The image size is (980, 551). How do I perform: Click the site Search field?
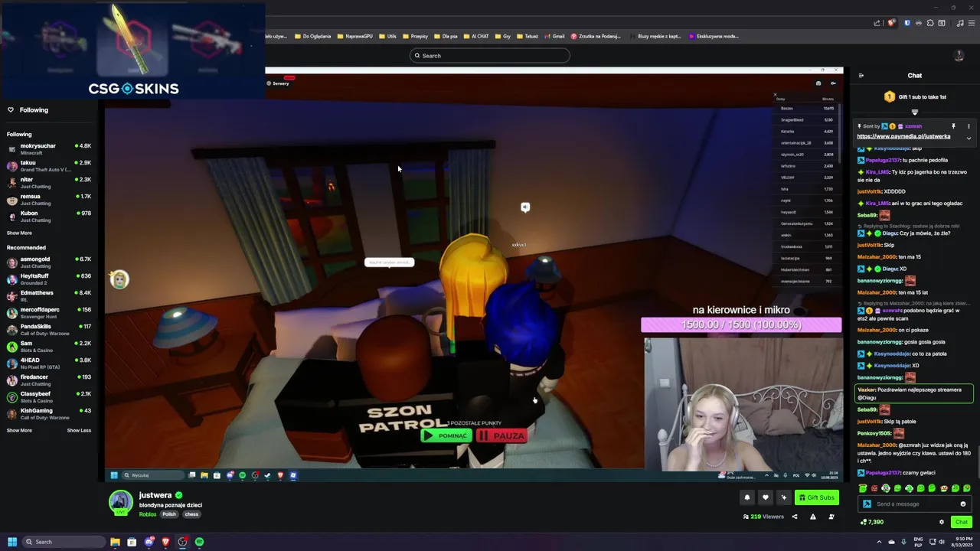tap(490, 55)
